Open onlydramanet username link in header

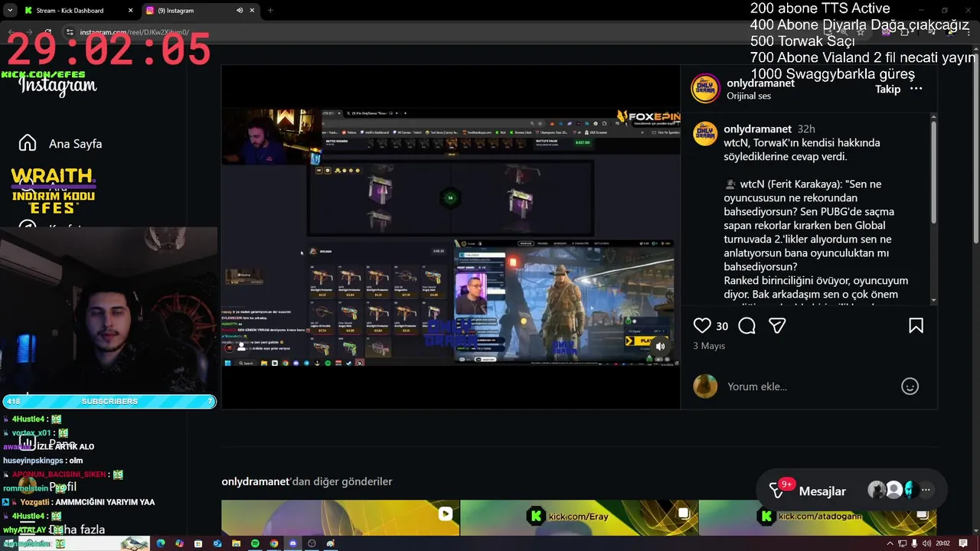click(x=760, y=83)
